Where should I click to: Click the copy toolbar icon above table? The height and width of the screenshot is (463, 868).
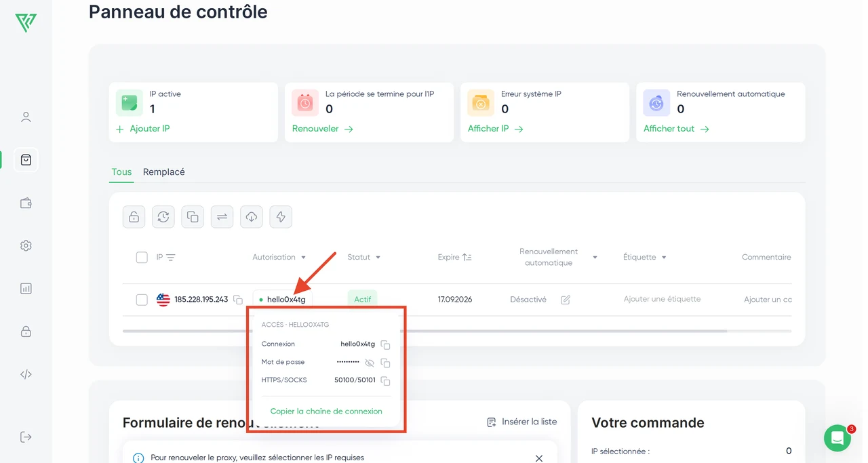[193, 217]
